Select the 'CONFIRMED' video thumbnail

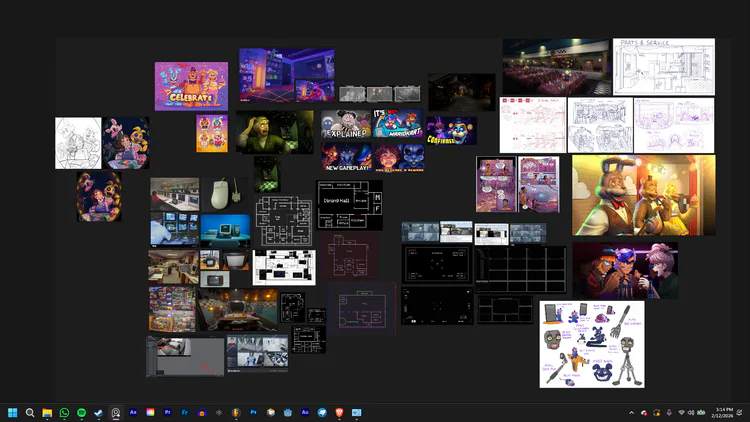452,131
